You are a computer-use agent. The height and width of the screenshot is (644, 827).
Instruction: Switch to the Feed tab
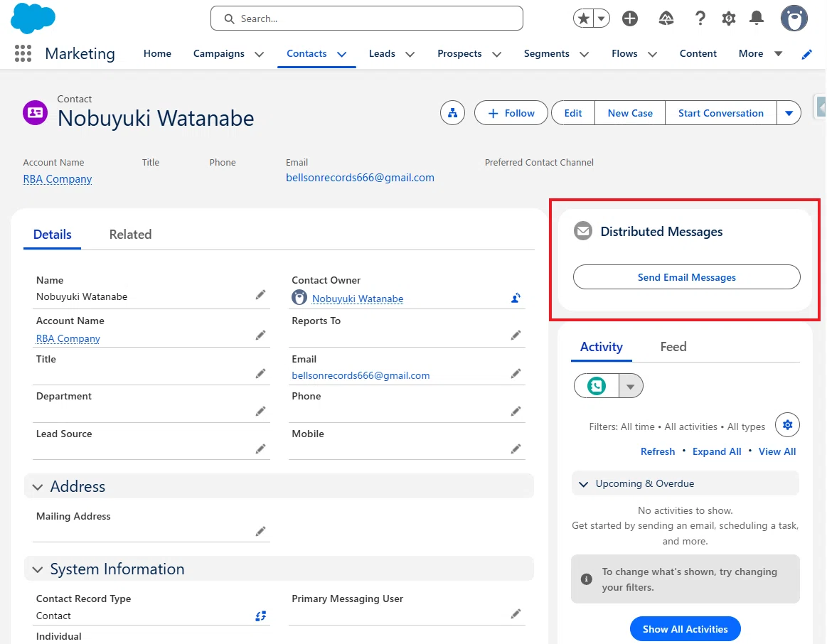673,347
